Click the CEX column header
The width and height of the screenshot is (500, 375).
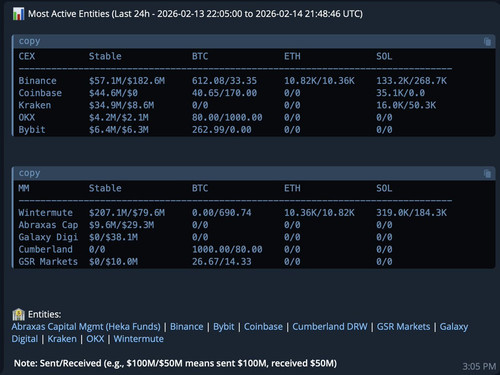pos(27,56)
